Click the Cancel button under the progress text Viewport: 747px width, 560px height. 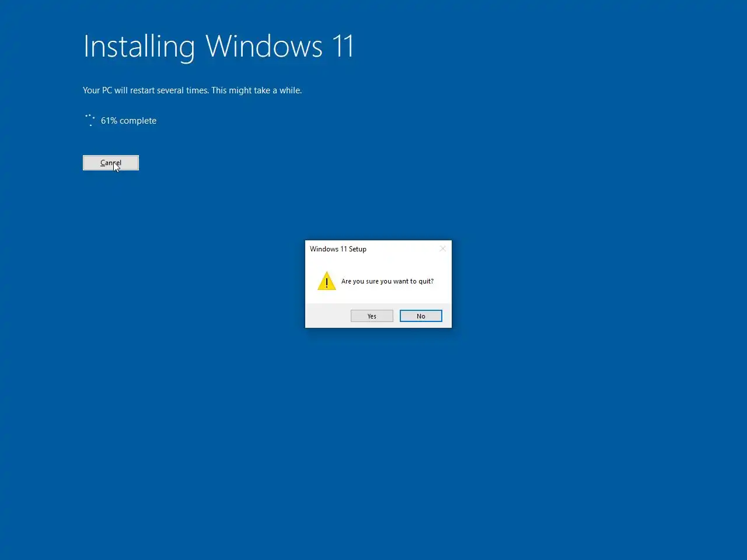click(111, 163)
